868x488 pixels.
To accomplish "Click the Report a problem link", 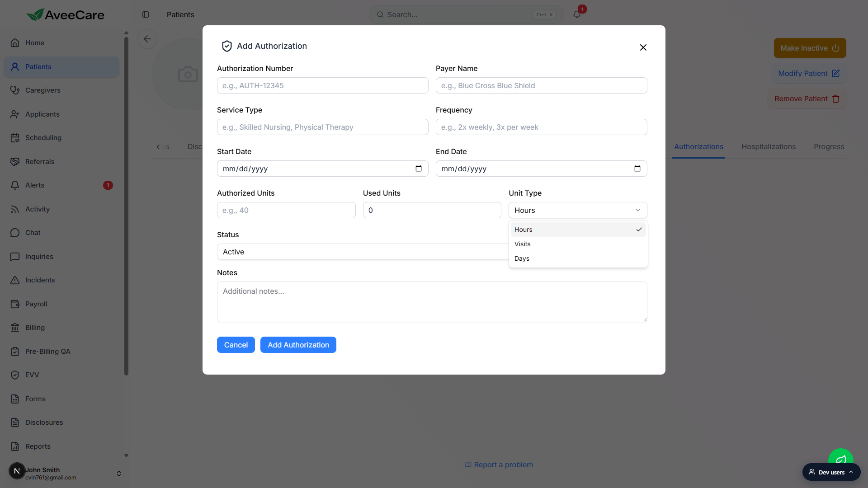I will pyautogui.click(x=499, y=465).
